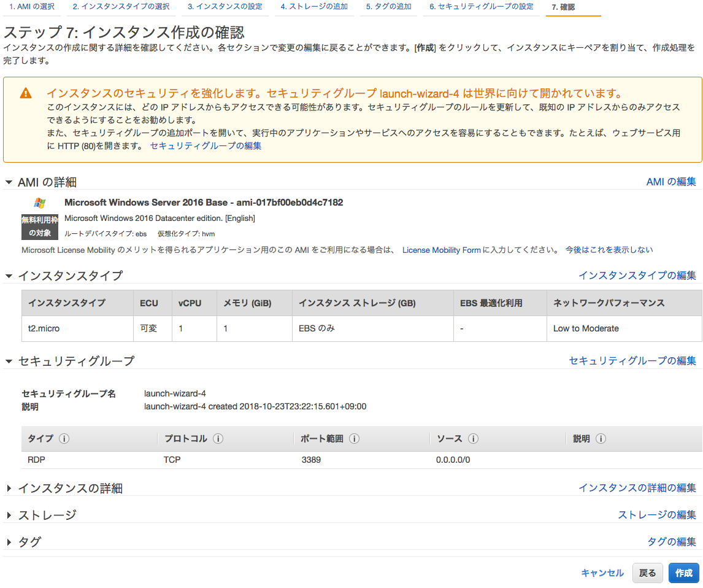Expand the インスタンスの詳細 section
This screenshot has width=703, height=588.
click(x=9, y=487)
